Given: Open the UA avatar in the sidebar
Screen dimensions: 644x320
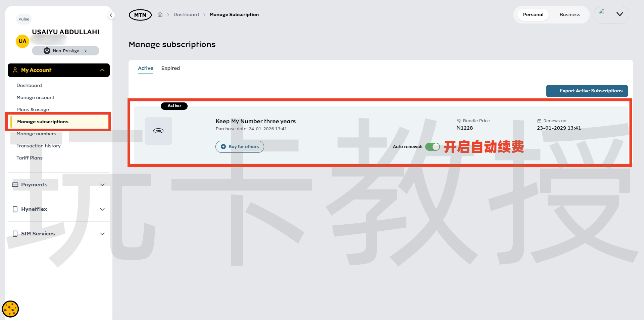Looking at the screenshot, I should point(22,41).
